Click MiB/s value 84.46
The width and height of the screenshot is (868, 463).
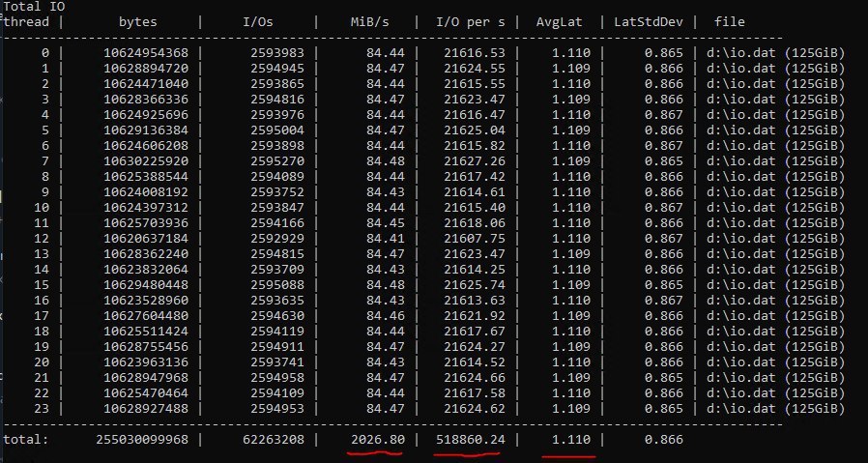coord(386,316)
